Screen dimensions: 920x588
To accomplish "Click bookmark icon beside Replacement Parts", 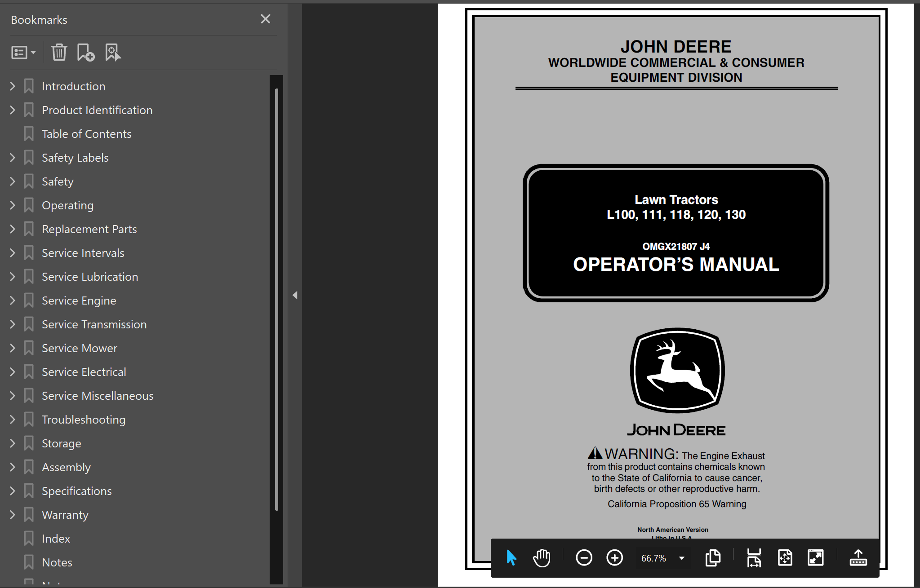I will click(29, 229).
